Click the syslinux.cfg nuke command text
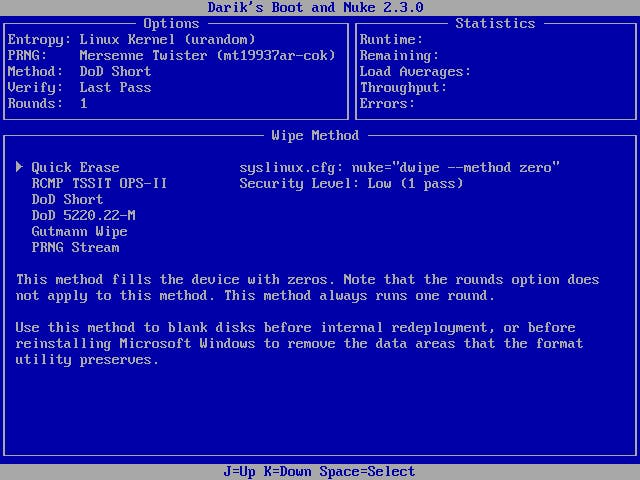This screenshot has height=480, width=640. click(x=399, y=167)
